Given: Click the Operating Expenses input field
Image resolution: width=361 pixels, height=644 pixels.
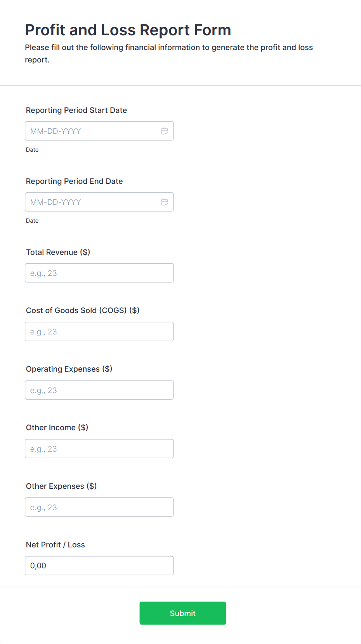Looking at the screenshot, I should pyautogui.click(x=99, y=390).
